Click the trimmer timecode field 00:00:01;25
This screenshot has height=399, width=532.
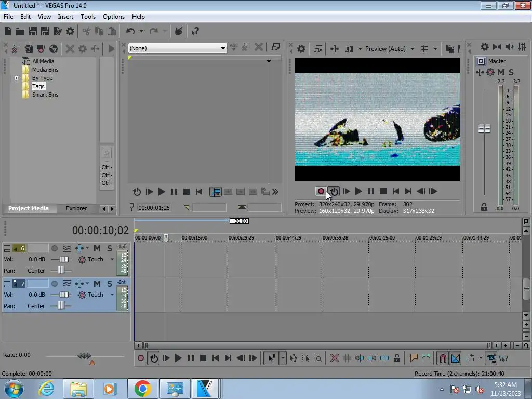click(x=154, y=208)
